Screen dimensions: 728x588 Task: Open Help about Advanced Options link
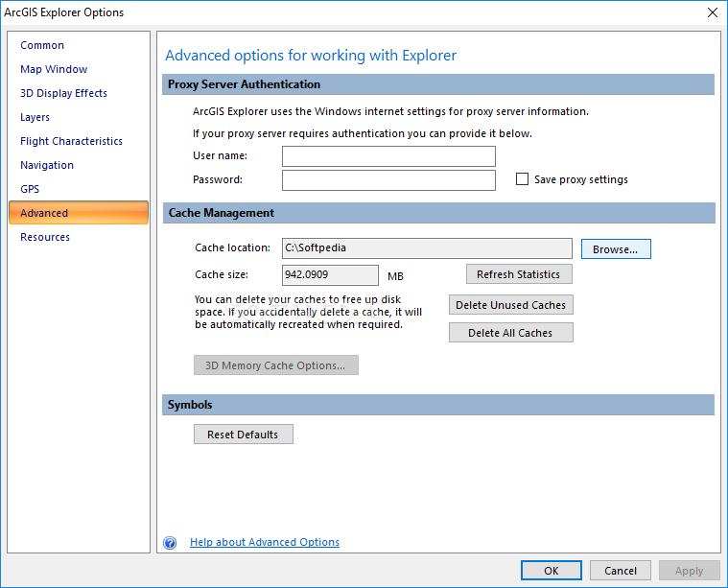tap(265, 542)
